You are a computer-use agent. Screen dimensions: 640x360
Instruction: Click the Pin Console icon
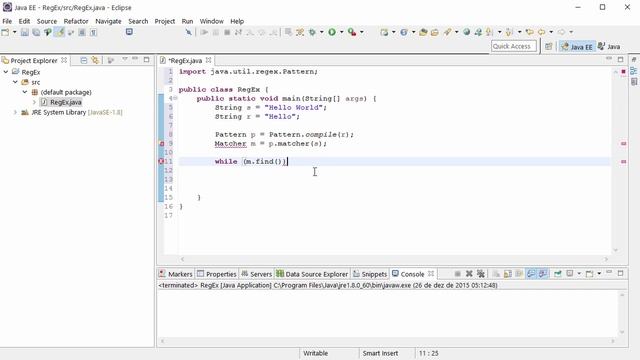tap(558, 273)
